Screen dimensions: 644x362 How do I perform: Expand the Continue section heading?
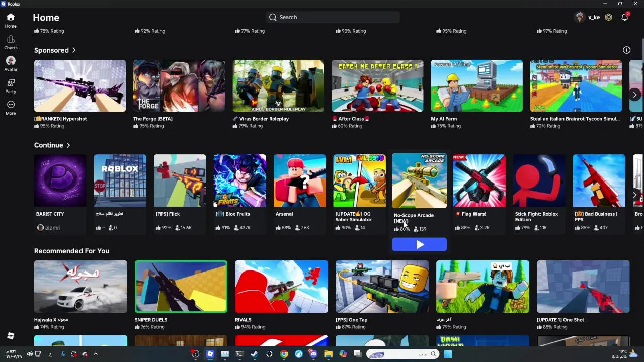(x=52, y=145)
